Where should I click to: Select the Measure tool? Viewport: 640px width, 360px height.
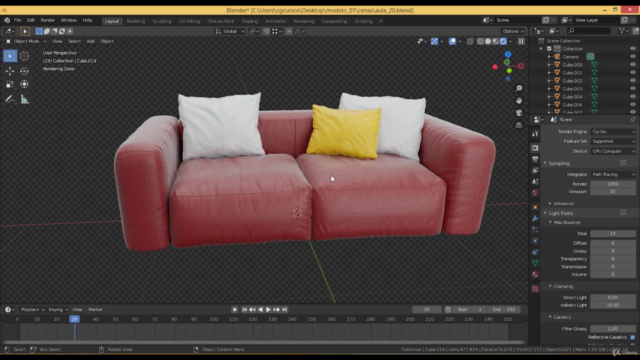coord(24,99)
